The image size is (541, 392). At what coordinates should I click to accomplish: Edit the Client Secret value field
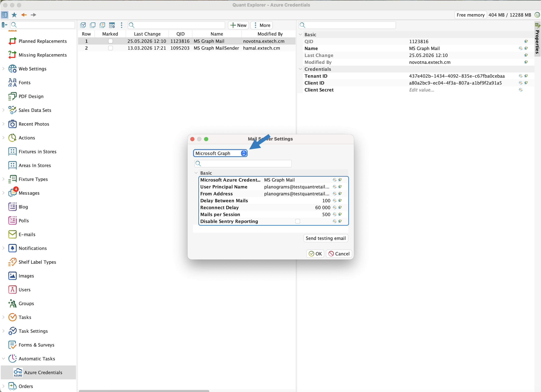click(x=422, y=90)
